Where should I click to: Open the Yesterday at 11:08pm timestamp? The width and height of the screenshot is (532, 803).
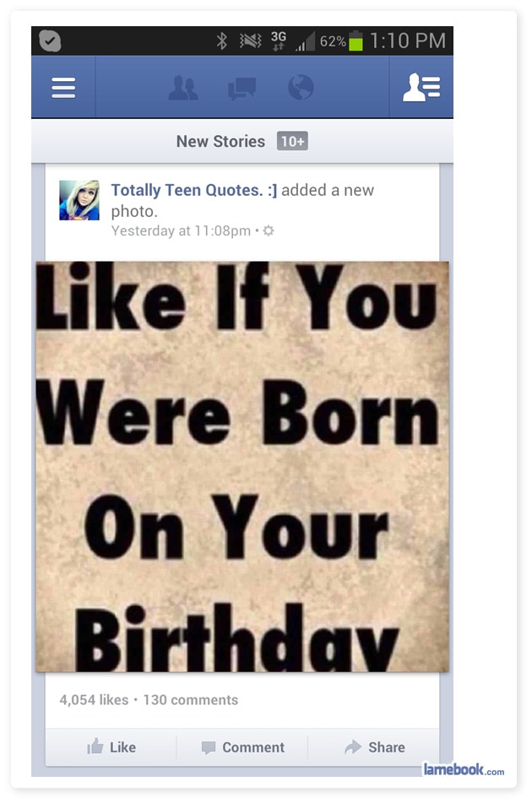[182, 231]
